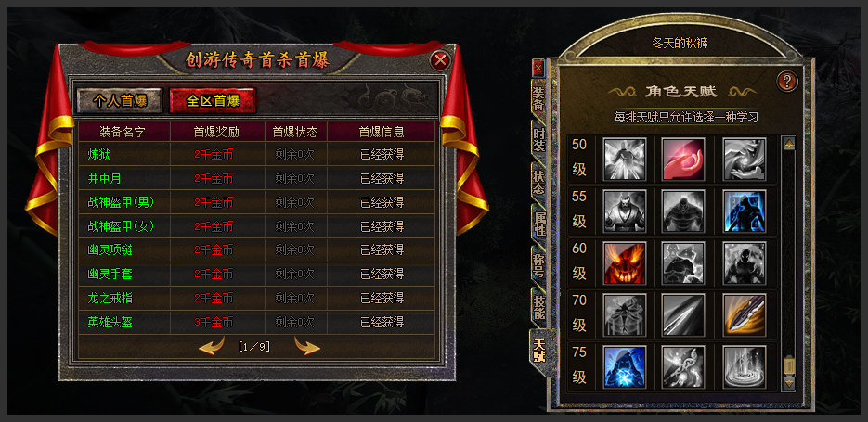The height and width of the screenshot is (422, 868).
Task: Select the red crescent talent at level 50
Action: 684,160
